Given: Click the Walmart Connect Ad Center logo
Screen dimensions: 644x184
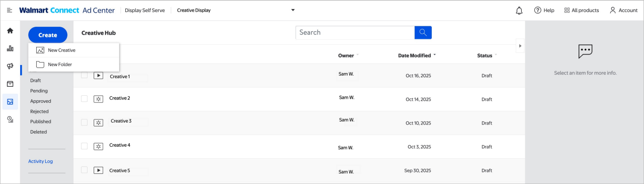Looking at the screenshot, I should [x=67, y=10].
